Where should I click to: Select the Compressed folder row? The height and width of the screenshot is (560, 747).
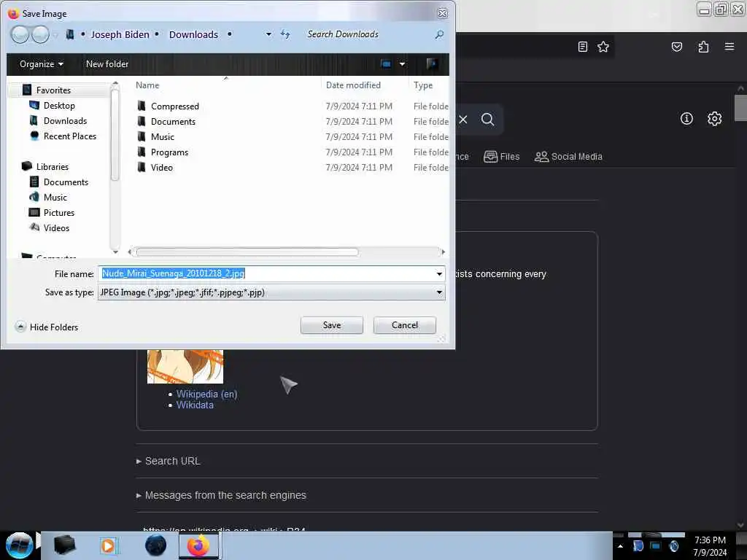[292, 106]
